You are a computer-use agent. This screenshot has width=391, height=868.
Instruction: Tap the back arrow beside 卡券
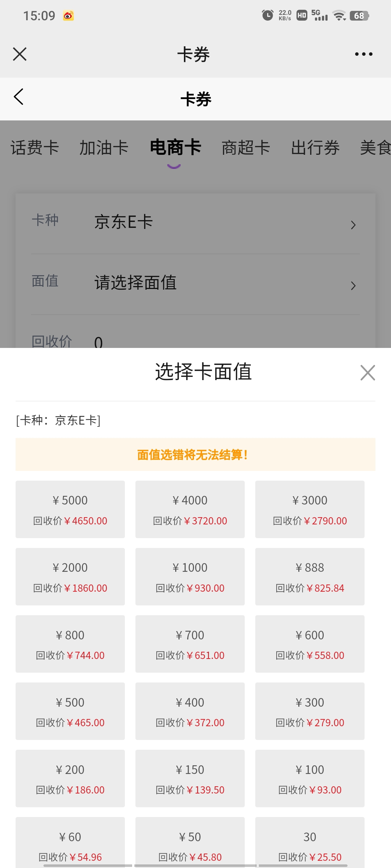pos(19,97)
